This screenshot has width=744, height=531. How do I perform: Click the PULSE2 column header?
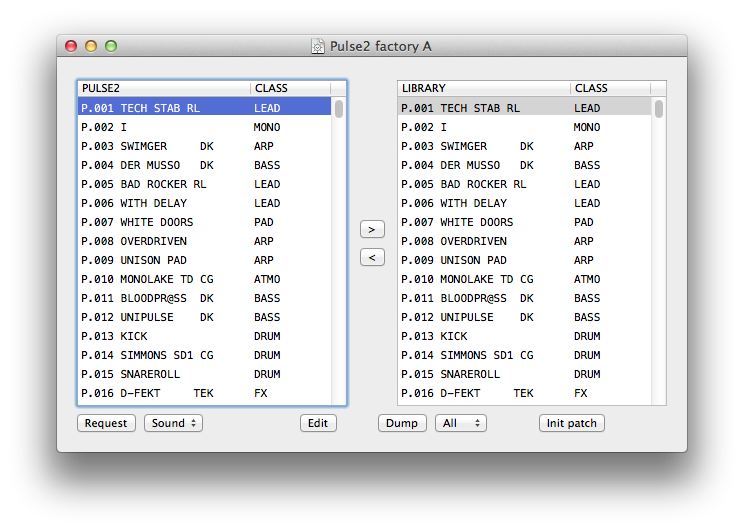click(164, 88)
